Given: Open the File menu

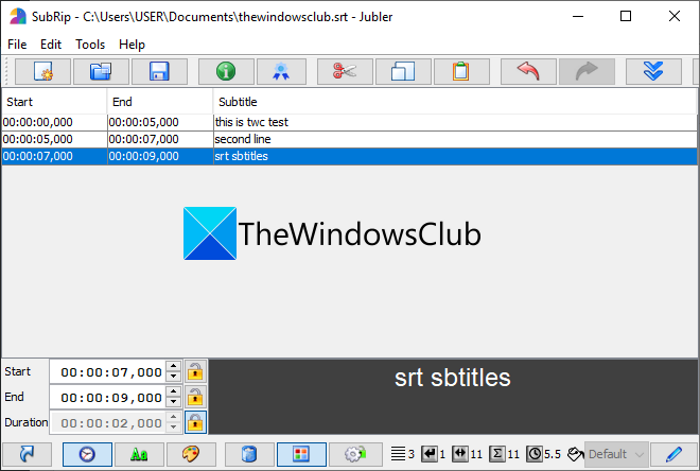Looking at the screenshot, I should point(17,45).
